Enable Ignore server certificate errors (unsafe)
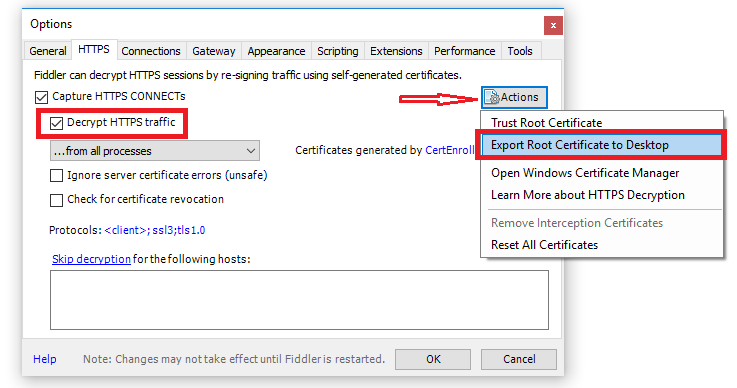This screenshot has width=737, height=388. click(x=56, y=175)
